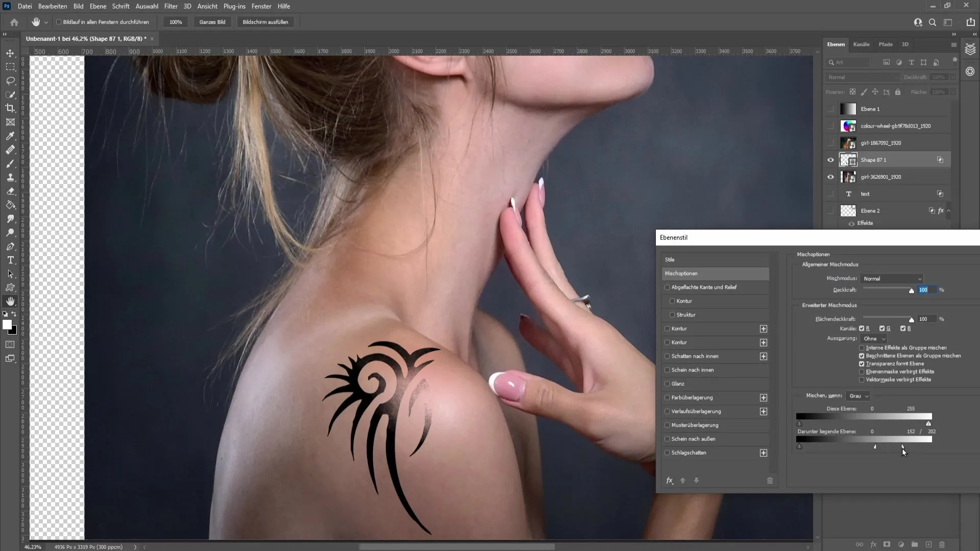
Task: Select the Move tool
Action: (10, 53)
